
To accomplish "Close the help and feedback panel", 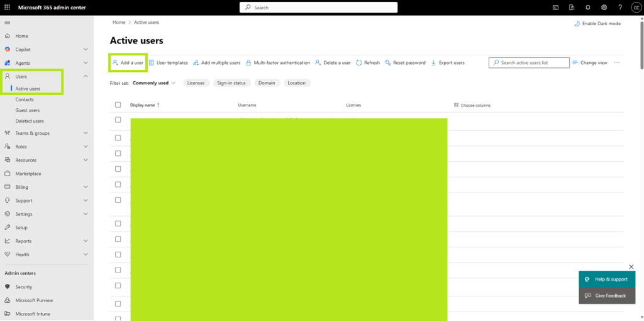I will [x=631, y=267].
